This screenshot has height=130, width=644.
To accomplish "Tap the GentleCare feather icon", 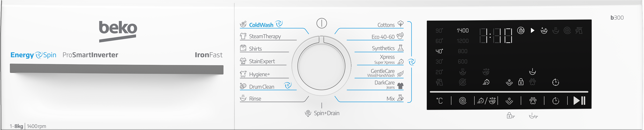I will (x=401, y=74).
